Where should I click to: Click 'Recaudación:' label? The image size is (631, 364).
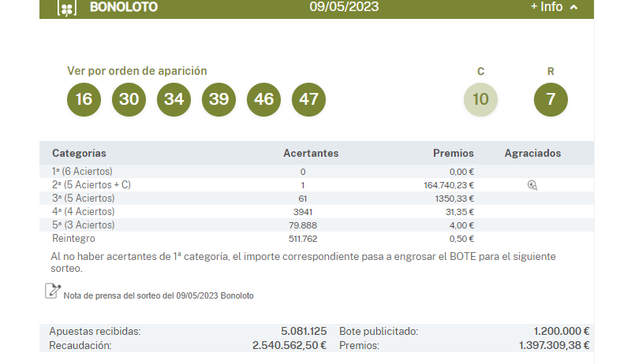click(80, 346)
